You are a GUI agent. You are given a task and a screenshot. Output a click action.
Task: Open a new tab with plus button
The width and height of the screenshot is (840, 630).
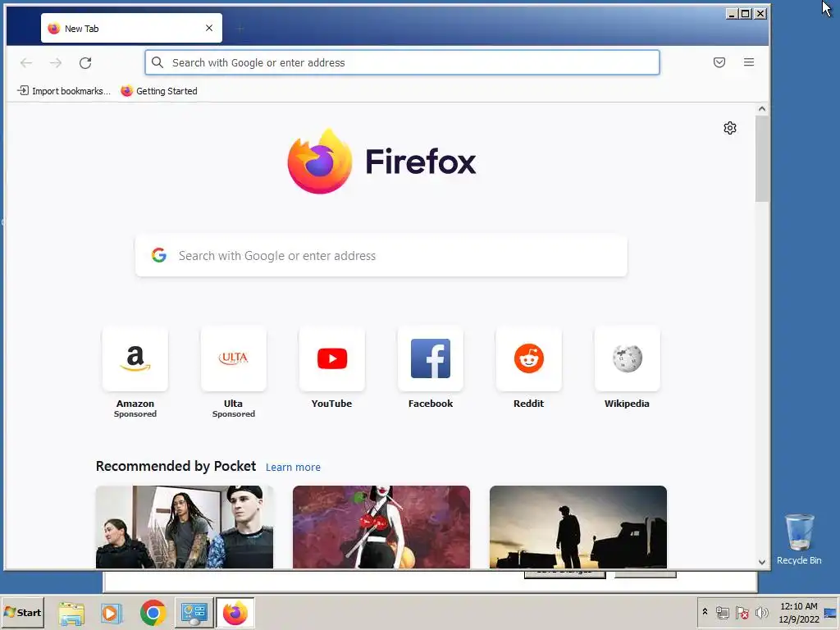[x=240, y=29]
